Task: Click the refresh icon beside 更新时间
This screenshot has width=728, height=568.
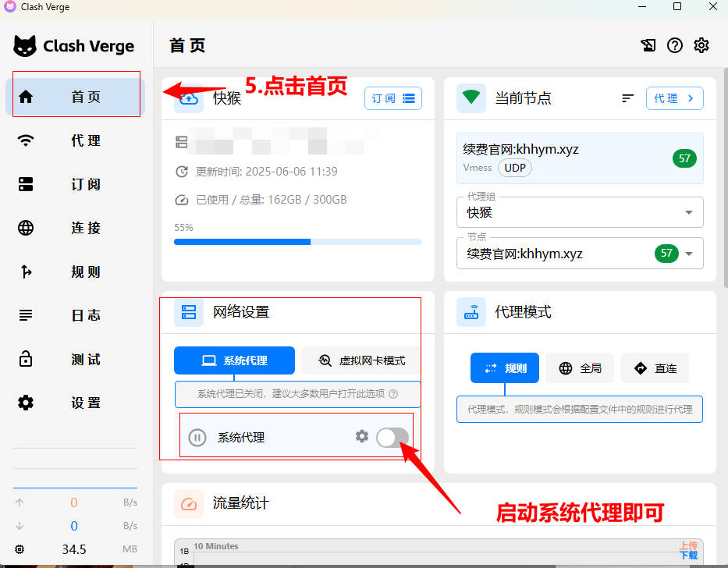Action: pos(182,172)
